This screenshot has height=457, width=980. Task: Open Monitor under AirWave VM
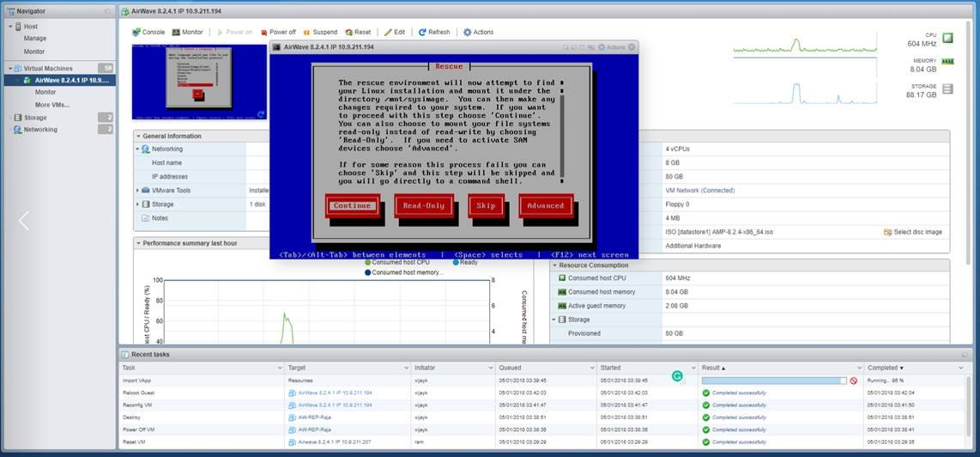pyautogui.click(x=45, y=92)
